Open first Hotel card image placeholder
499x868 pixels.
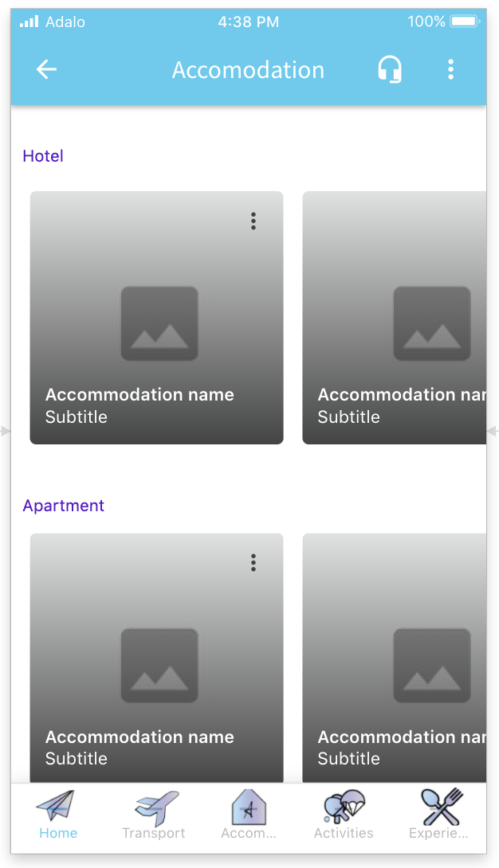159,323
